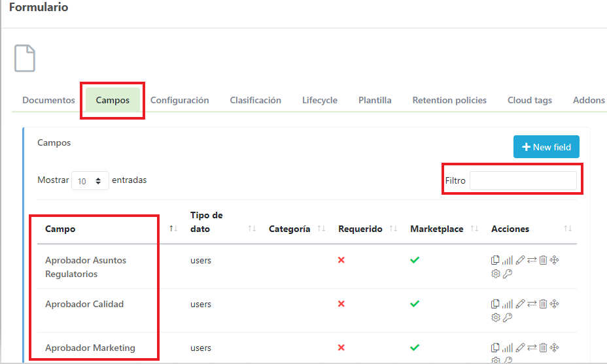This screenshot has height=364, width=607.
Task: Open the Mostrar entries count dropdown
Action: pos(90,181)
